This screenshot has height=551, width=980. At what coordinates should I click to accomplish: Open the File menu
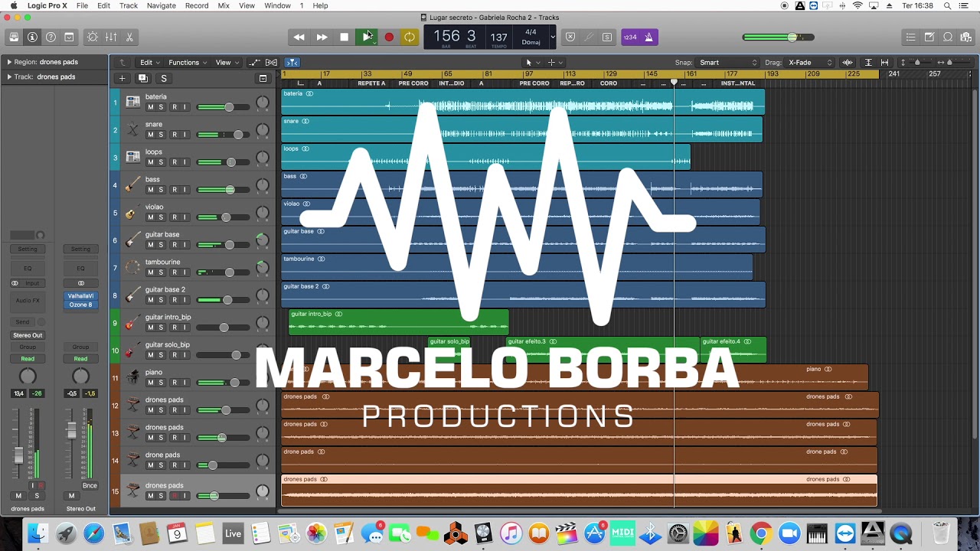click(82, 5)
